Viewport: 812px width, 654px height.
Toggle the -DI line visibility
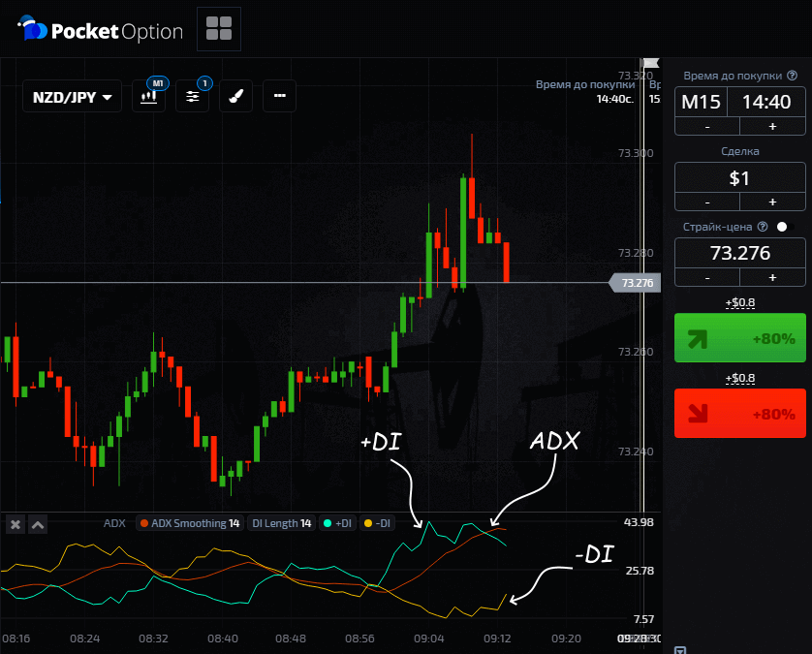pos(377,524)
